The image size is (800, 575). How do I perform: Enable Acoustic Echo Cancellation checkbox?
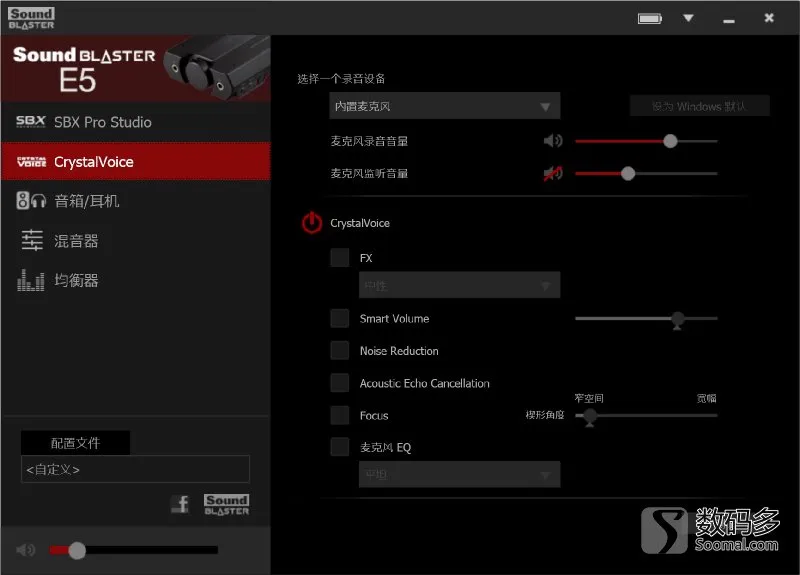coord(340,383)
